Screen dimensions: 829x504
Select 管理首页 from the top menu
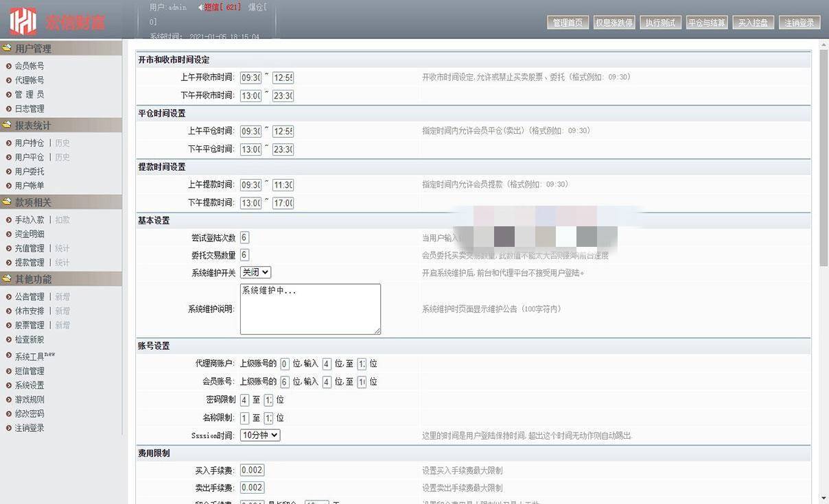coord(568,21)
